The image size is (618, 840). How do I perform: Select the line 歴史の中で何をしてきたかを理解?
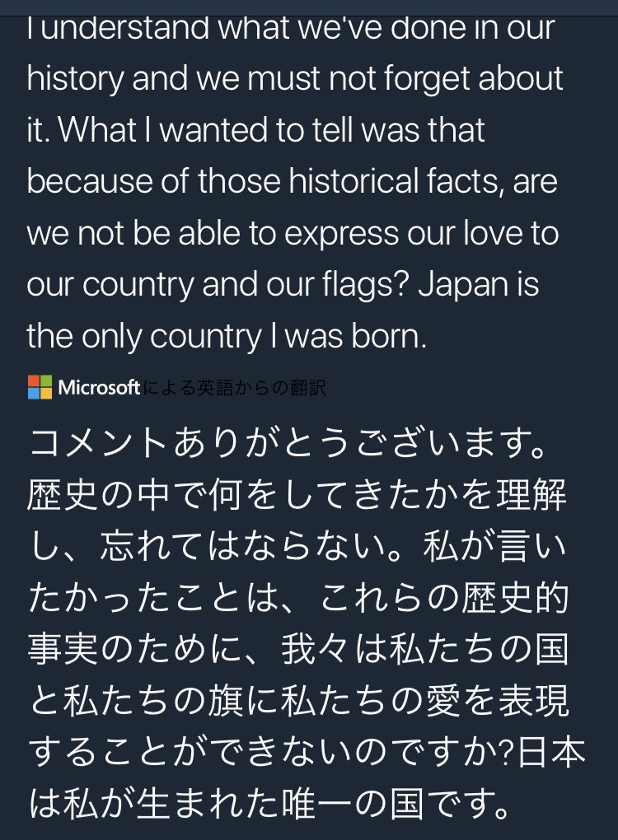click(x=297, y=498)
